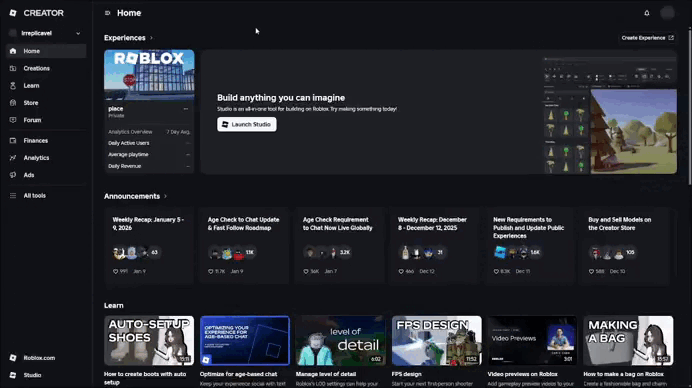Click the Store bag icon in sidebar

point(13,103)
